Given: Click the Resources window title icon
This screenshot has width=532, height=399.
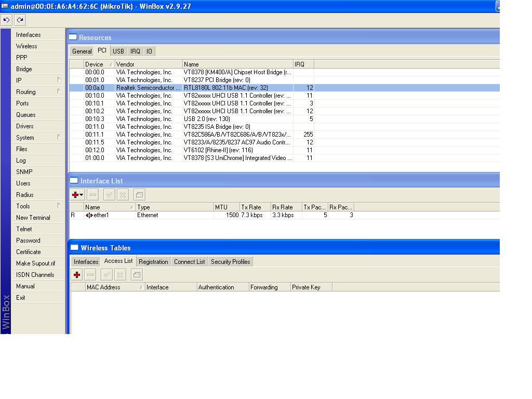Looking at the screenshot, I should (x=73, y=37).
